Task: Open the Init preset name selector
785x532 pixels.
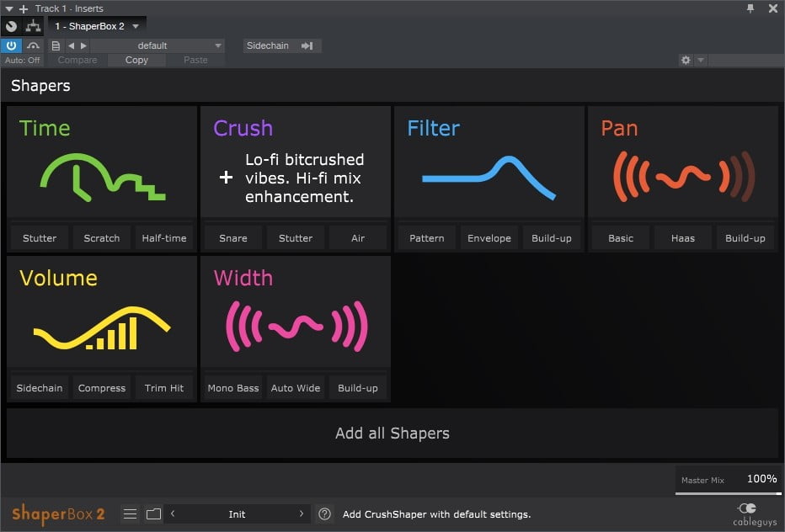Action: tap(237, 514)
